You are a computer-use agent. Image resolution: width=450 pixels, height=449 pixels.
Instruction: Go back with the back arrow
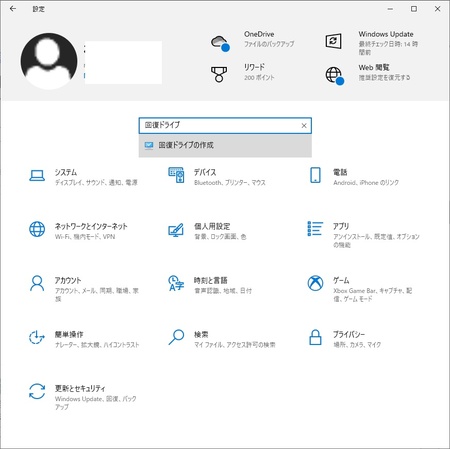[x=13, y=9]
